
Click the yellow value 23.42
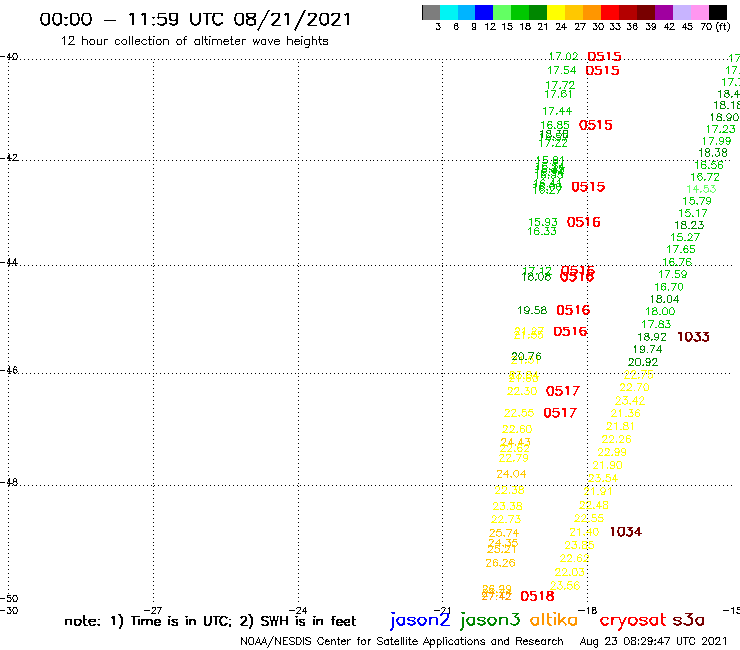630,401
